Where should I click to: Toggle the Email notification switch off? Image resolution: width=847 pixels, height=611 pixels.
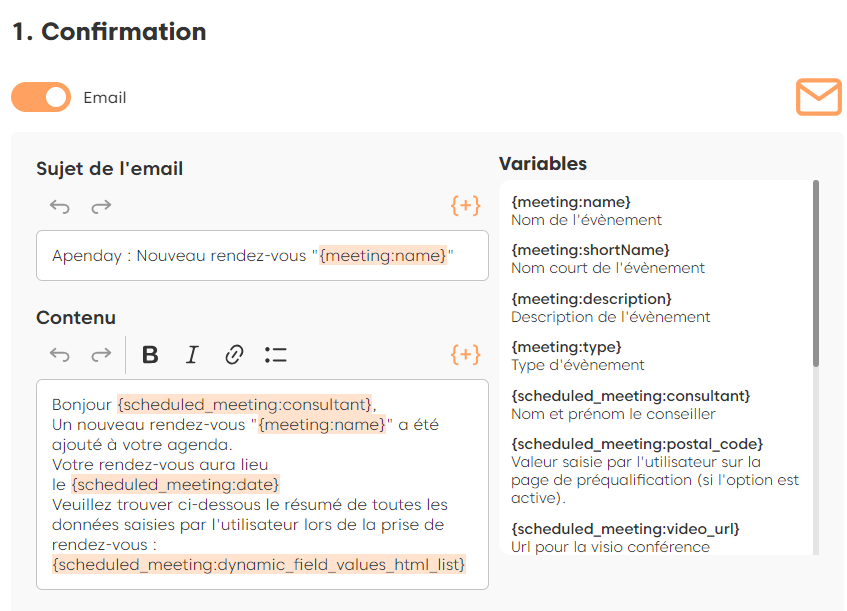tap(41, 97)
